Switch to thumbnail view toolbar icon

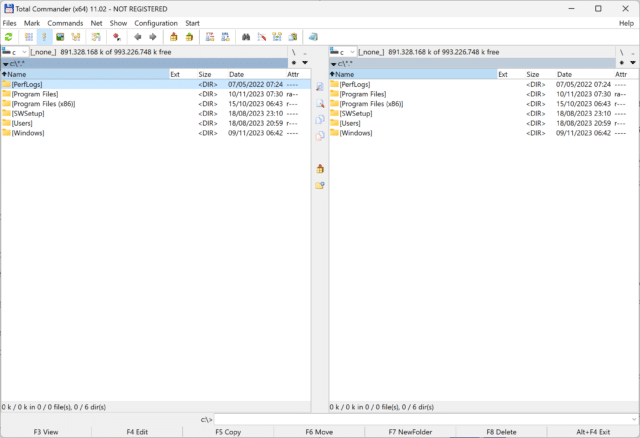(x=60, y=37)
